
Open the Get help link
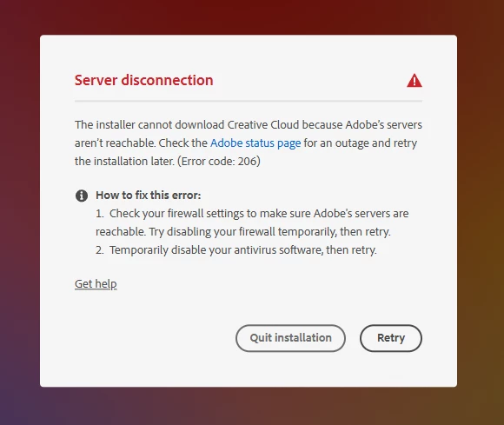(x=96, y=284)
